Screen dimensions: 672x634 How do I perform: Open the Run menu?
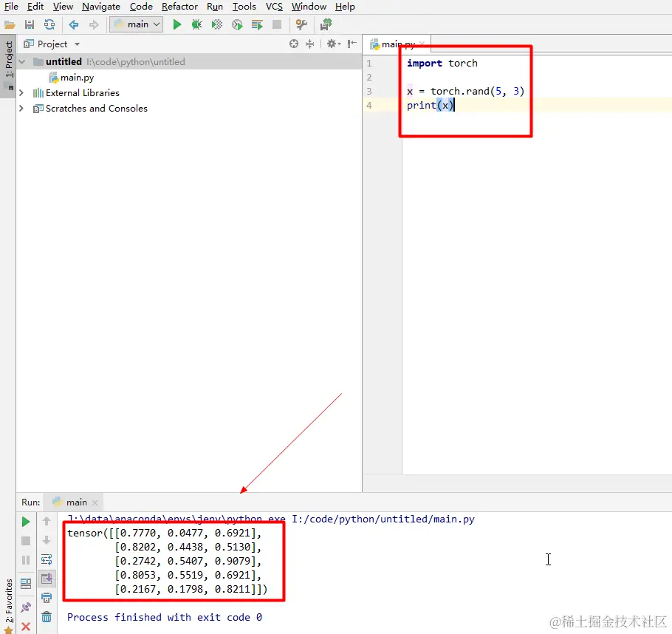(215, 7)
